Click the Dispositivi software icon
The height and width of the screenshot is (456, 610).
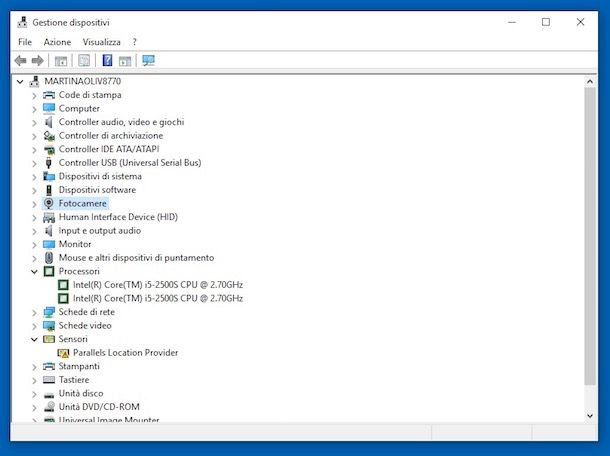[49, 190]
